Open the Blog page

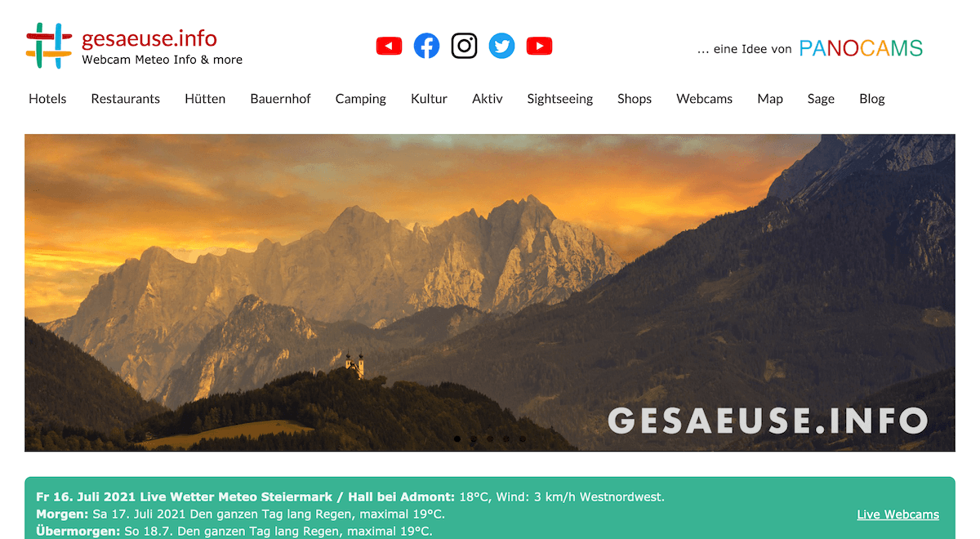(x=872, y=99)
